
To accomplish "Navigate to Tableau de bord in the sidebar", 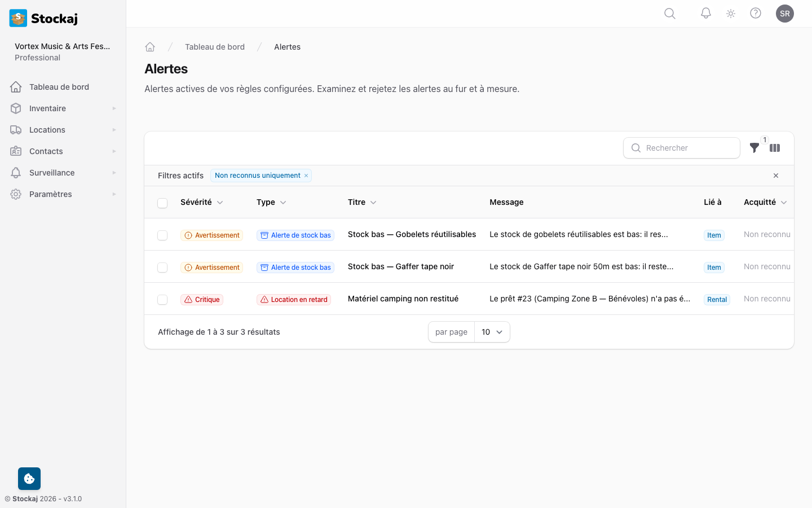I will click(x=59, y=86).
